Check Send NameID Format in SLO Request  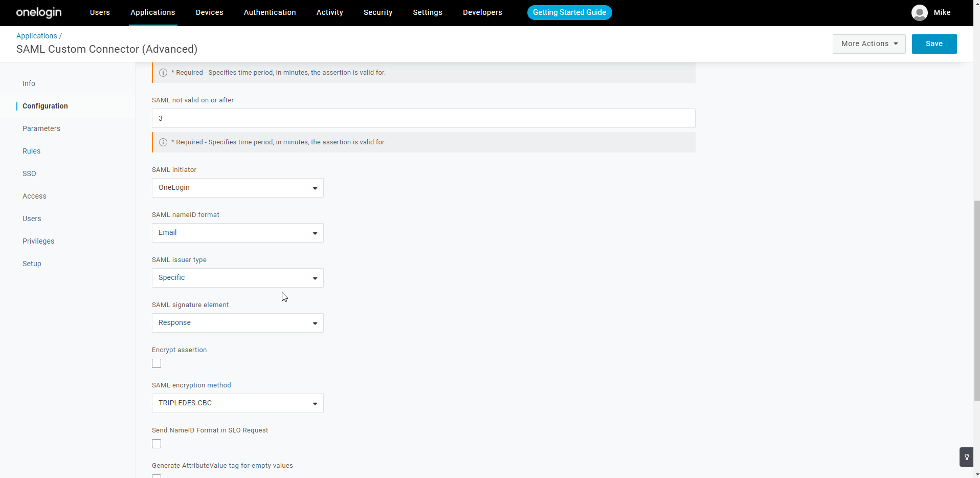pyautogui.click(x=157, y=444)
